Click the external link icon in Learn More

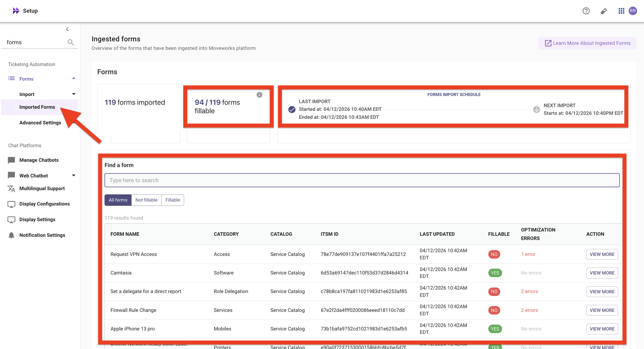(x=548, y=43)
